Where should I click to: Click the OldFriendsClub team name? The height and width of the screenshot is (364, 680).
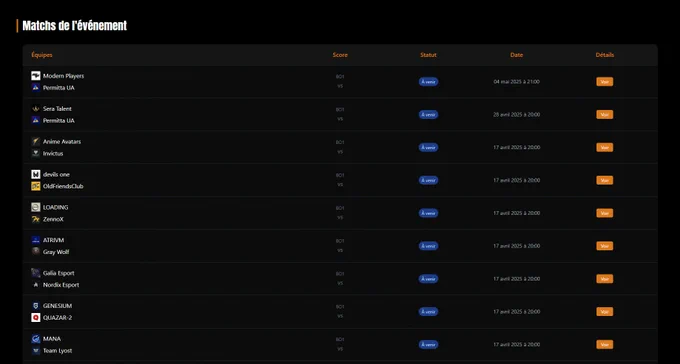click(63, 186)
